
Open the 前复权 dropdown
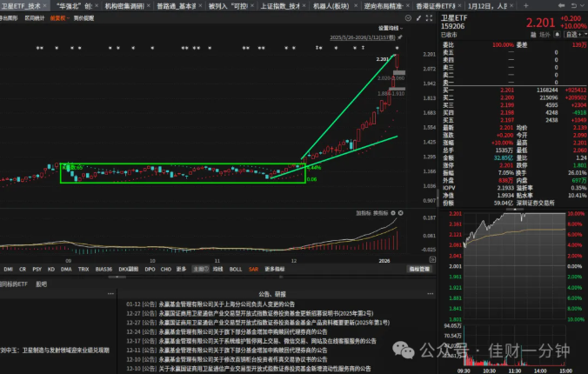tap(60, 18)
